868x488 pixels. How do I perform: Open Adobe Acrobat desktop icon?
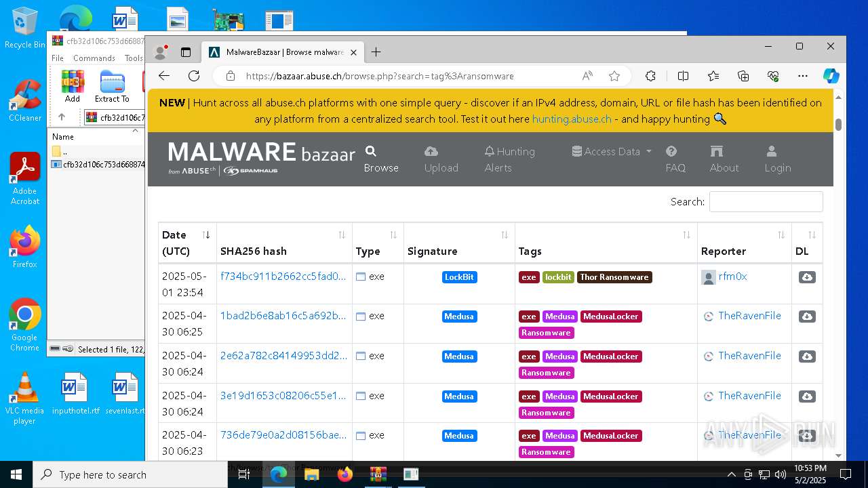(25, 178)
